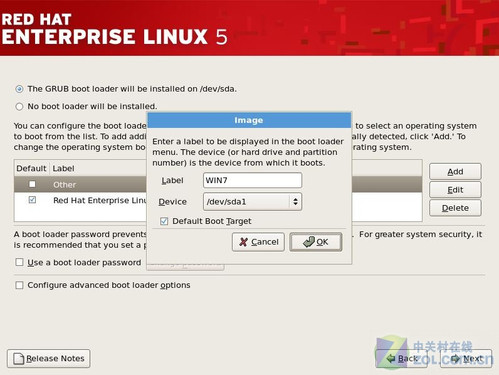Cancel the Image dialog
Viewport: 499px width, 375px height.
(x=258, y=242)
